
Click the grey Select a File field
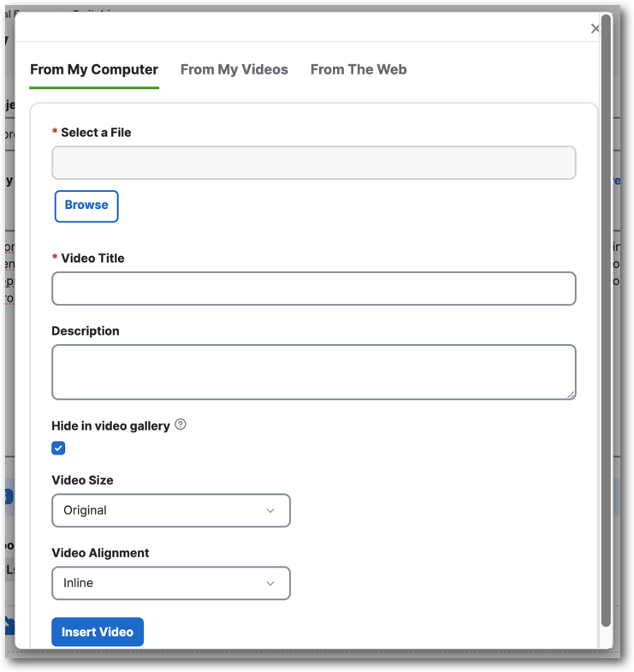[x=313, y=163]
